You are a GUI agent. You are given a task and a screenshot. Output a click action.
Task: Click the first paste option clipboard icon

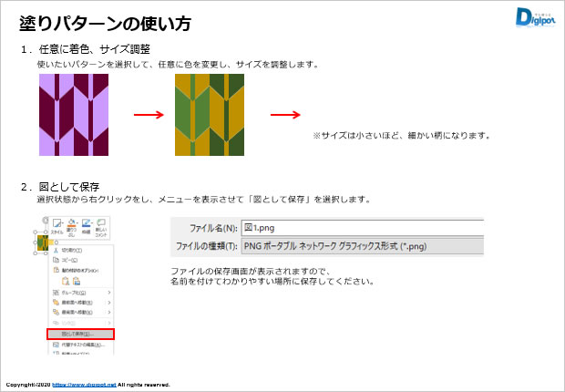tap(66, 282)
